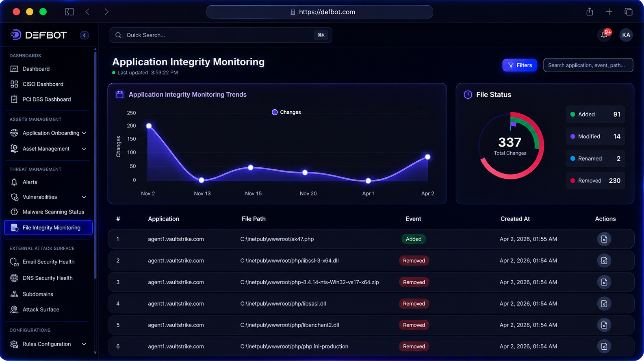Click the 337 Total Changes donut chart
Image resolution: width=644 pixels, height=361 pixels.
pos(510,146)
